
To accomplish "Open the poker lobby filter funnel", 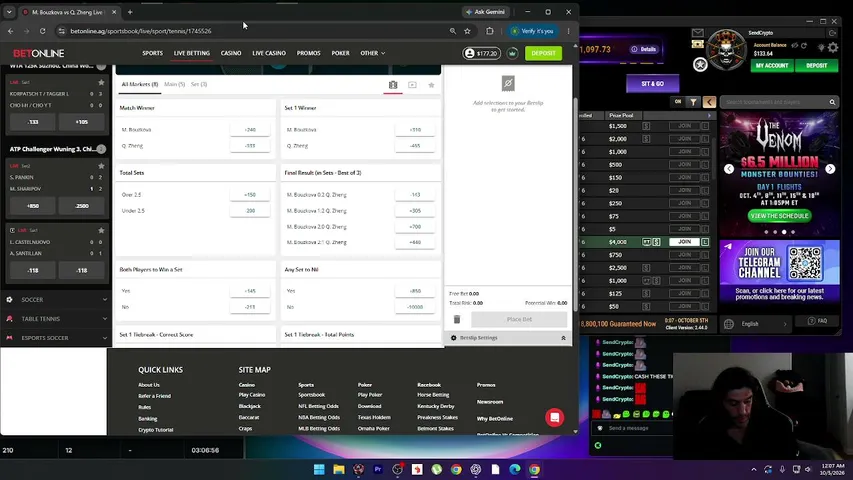I will tap(693, 102).
